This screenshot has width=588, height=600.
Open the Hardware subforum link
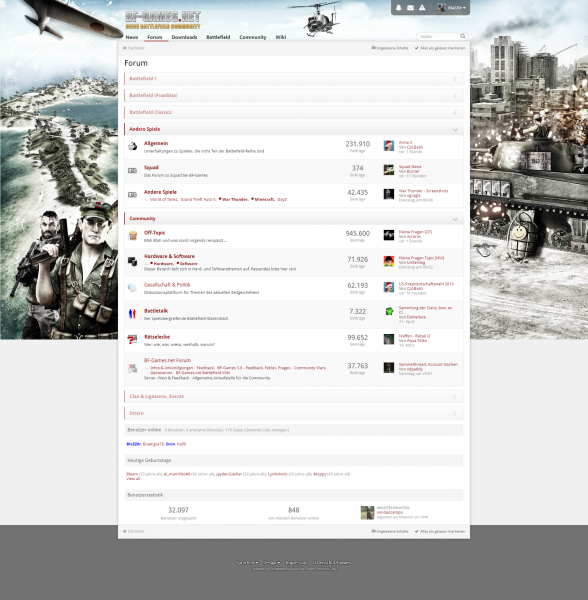161,264
